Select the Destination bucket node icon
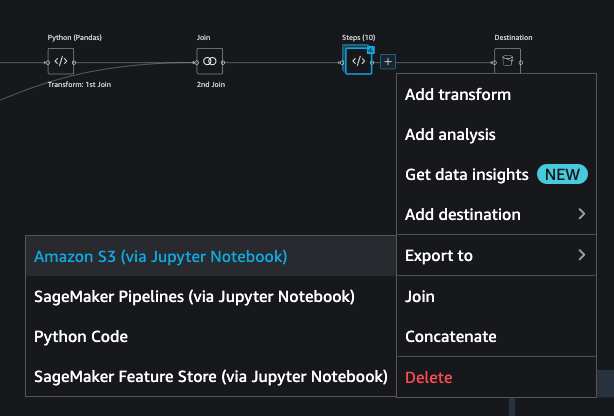Screen dimensions: 614x416 tap(507, 61)
